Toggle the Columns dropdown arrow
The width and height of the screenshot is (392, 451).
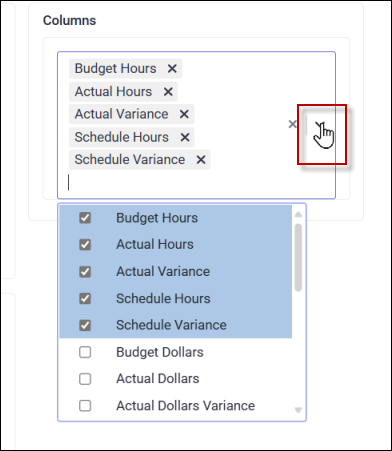pos(320,125)
